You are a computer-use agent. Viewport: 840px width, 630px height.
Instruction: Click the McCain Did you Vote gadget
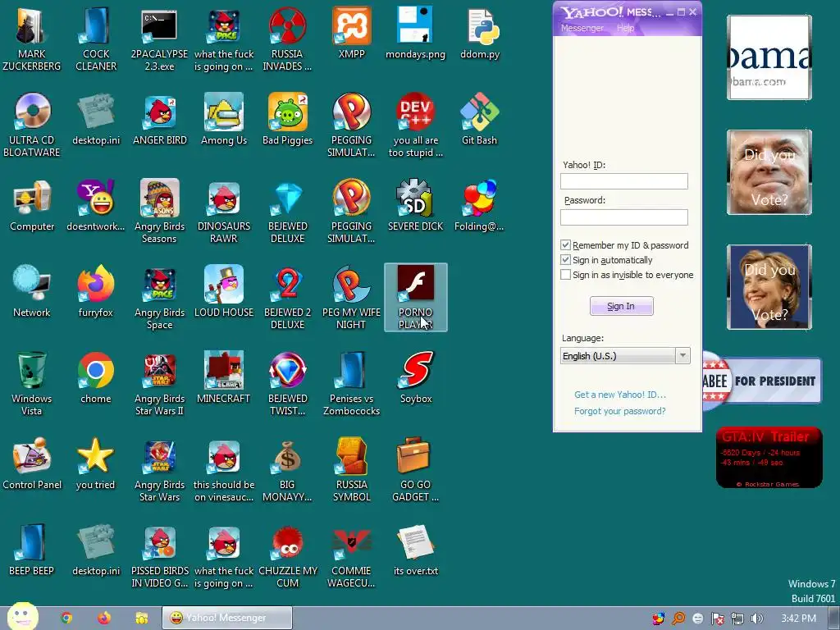pyautogui.click(x=769, y=172)
